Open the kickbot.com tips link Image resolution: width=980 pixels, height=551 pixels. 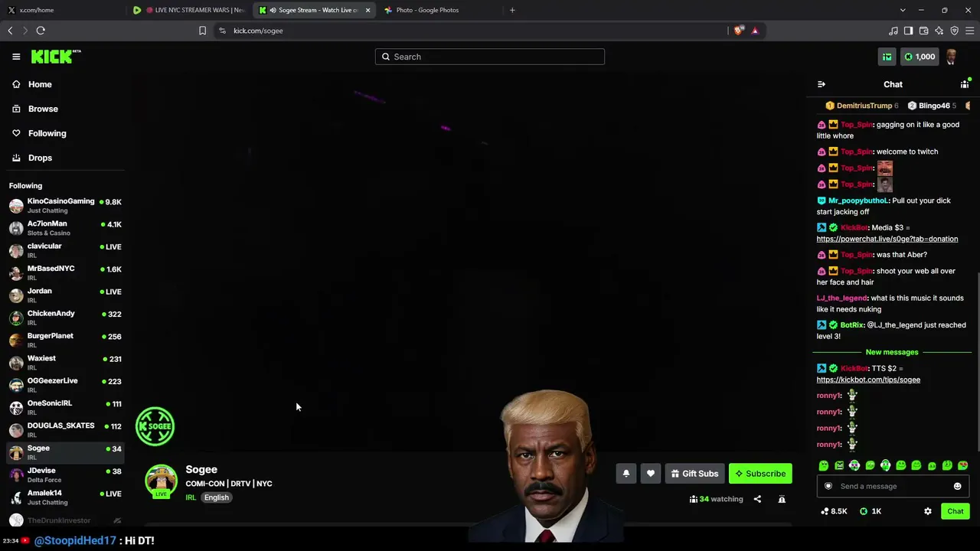[868, 380]
